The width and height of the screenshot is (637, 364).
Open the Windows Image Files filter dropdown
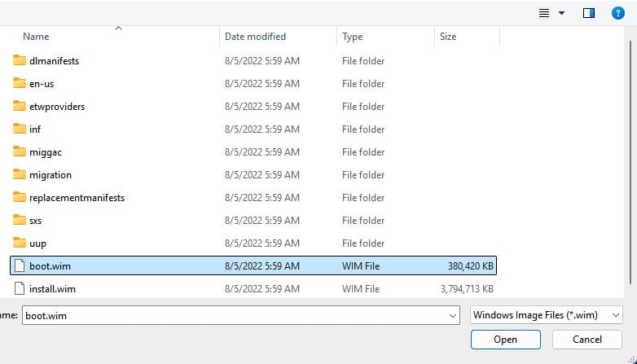(x=546, y=315)
